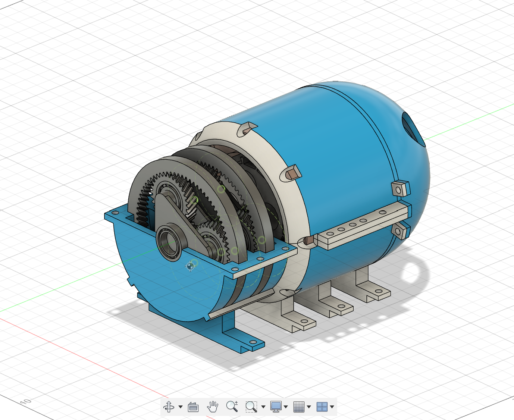Select the front shaft bearing on the model

click(x=169, y=242)
